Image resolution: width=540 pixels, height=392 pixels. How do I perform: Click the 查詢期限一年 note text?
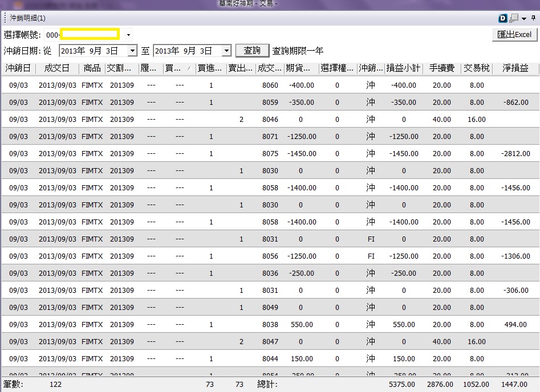point(298,51)
